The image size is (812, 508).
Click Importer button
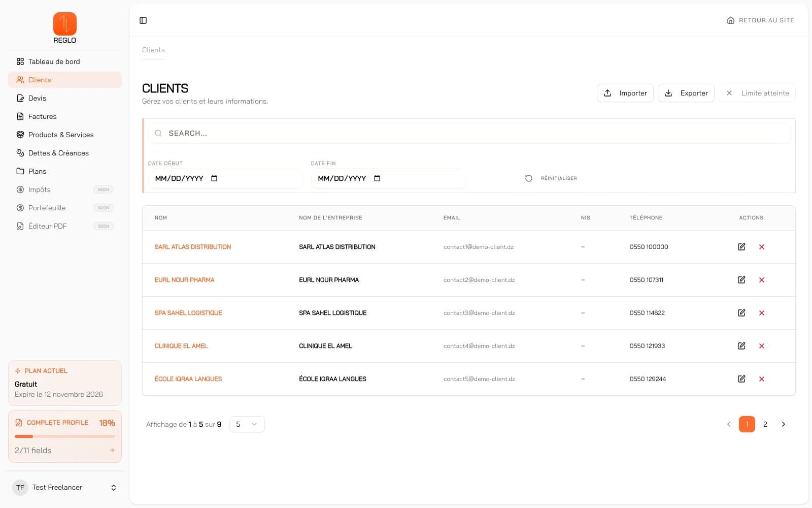625,93
